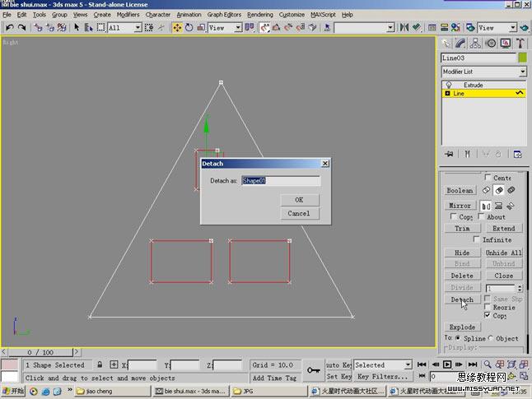The image size is (532, 399).
Task: Click Go to Start playback button
Action: [x=422, y=364]
